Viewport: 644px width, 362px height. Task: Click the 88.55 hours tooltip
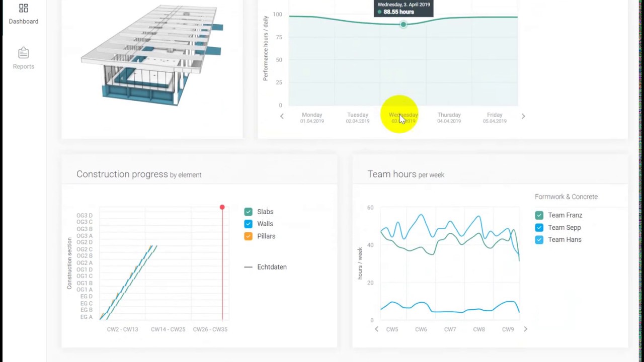coord(404,9)
